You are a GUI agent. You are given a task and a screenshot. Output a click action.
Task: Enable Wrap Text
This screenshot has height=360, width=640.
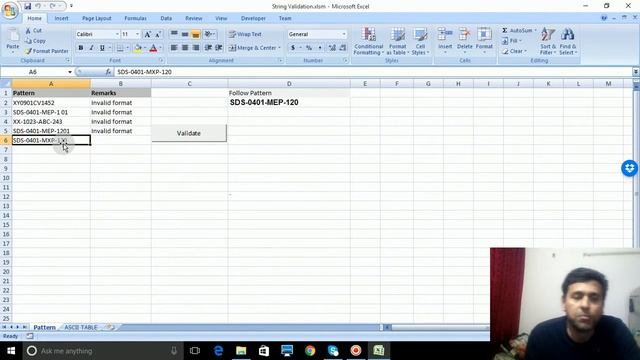(x=245, y=34)
